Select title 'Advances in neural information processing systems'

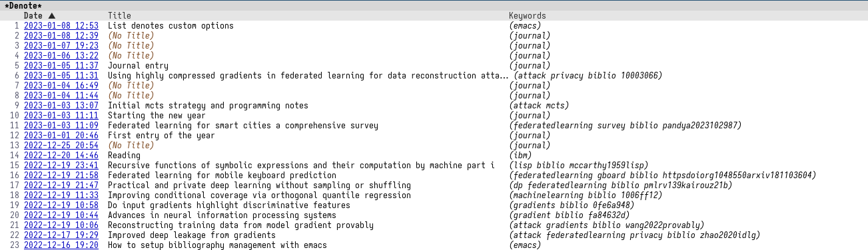click(222, 215)
